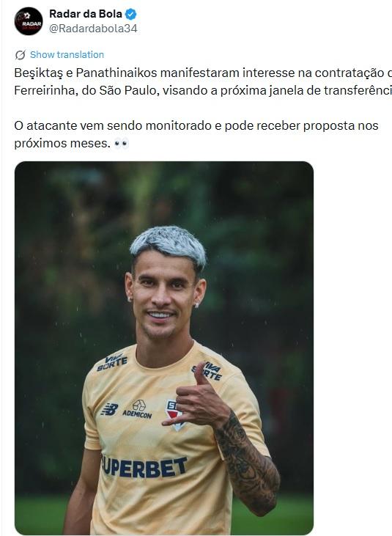392x536 pixels.
Task: Click the blue verified badge
Action: (x=130, y=14)
